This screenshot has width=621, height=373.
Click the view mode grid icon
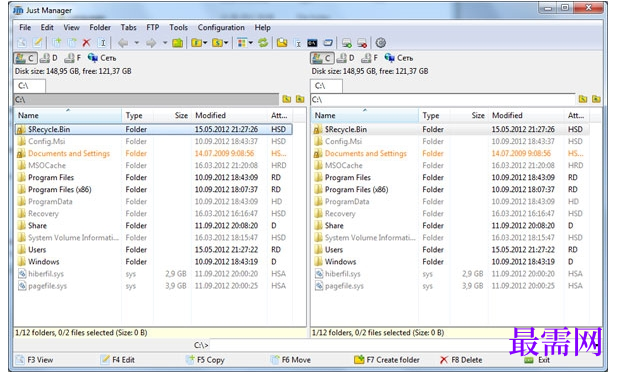point(242,43)
